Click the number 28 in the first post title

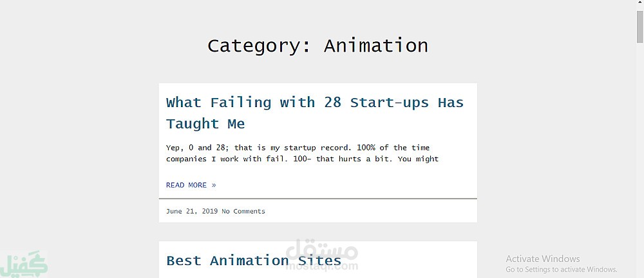(x=333, y=102)
